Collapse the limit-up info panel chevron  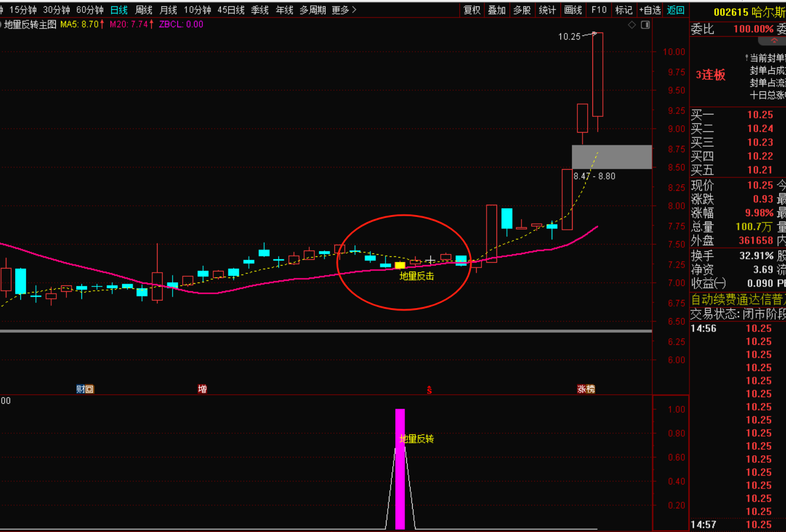(774, 41)
